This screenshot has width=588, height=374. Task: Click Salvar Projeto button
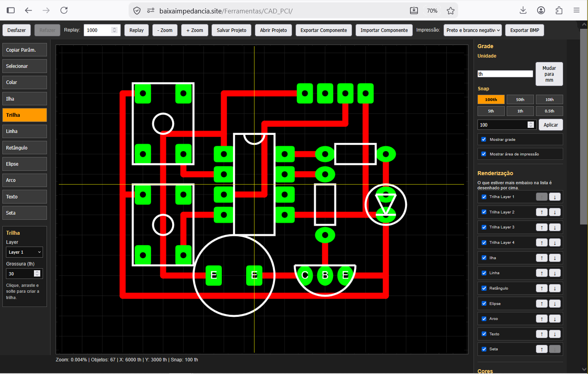(231, 30)
